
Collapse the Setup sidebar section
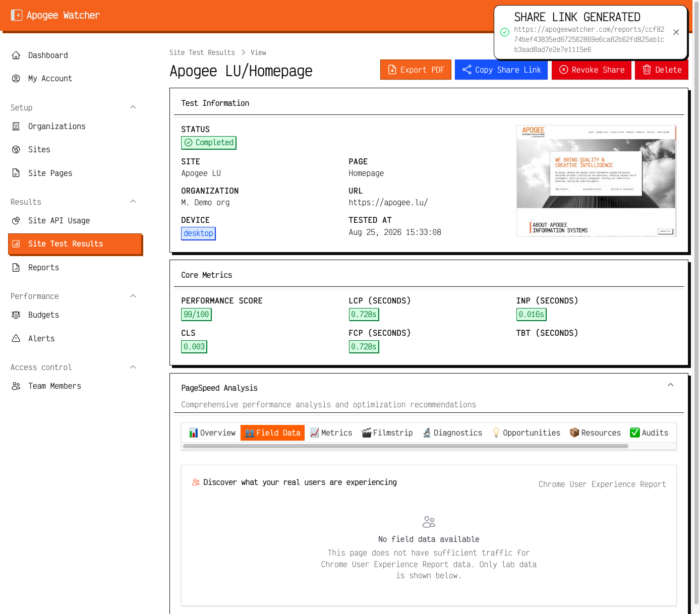tap(133, 107)
